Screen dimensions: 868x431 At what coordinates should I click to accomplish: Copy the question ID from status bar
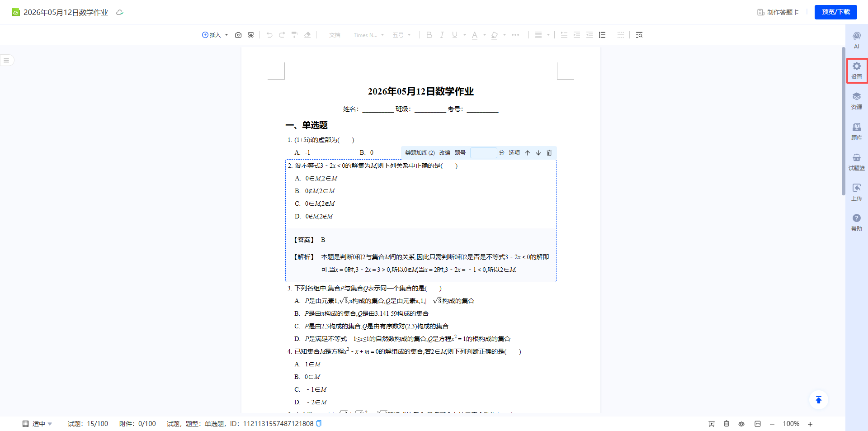[x=319, y=424]
